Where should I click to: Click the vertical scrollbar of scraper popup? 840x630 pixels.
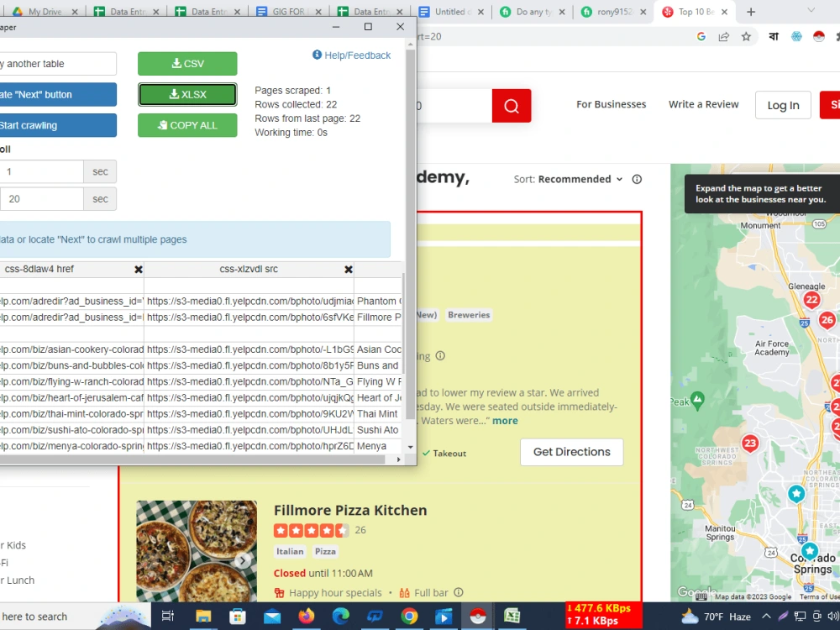[x=411, y=236]
